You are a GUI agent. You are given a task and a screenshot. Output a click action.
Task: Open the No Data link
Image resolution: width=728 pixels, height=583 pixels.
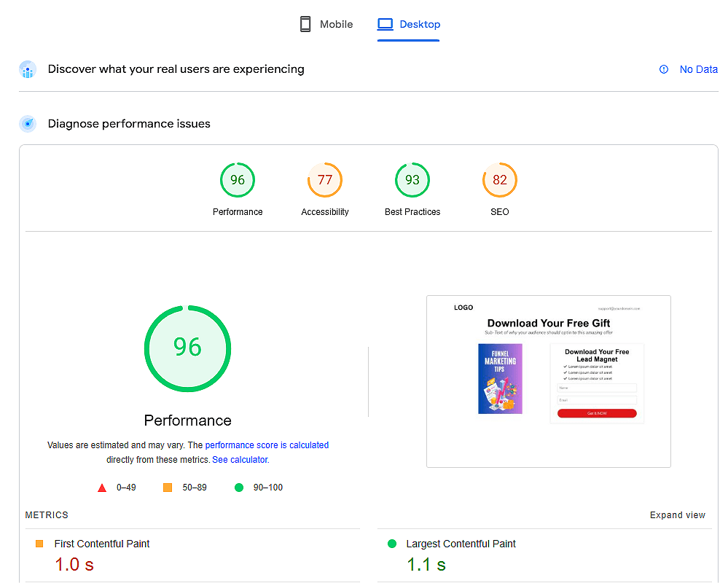[698, 69]
